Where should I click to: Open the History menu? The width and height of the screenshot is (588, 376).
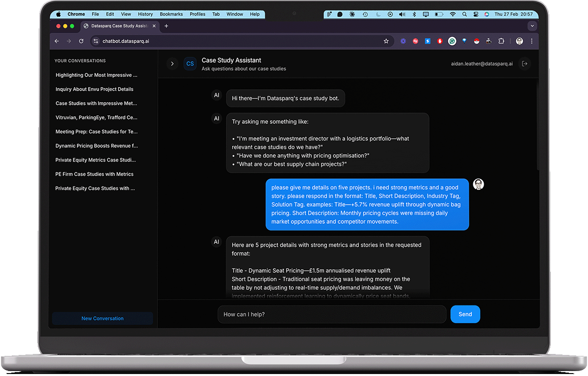click(x=146, y=14)
